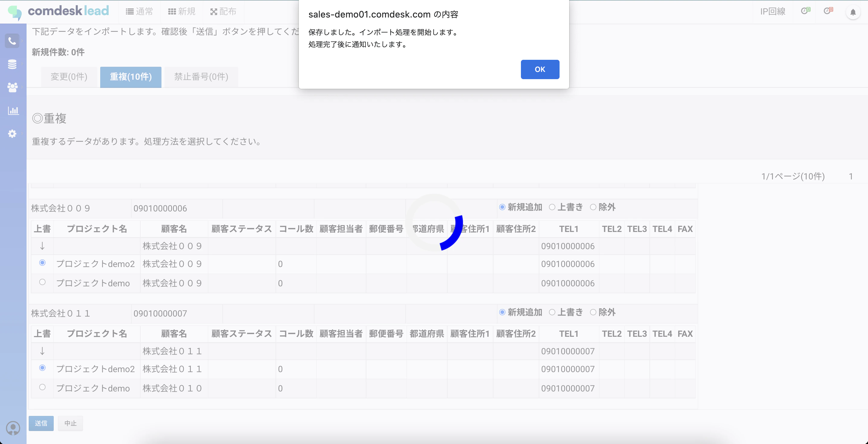Click TEL1 header in first table
The width and height of the screenshot is (868, 444).
569,229
